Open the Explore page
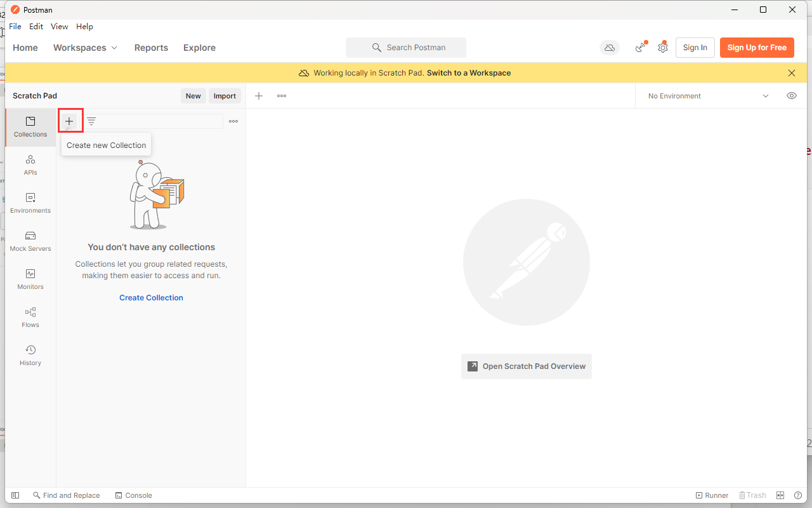This screenshot has width=812, height=508. pyautogui.click(x=199, y=48)
